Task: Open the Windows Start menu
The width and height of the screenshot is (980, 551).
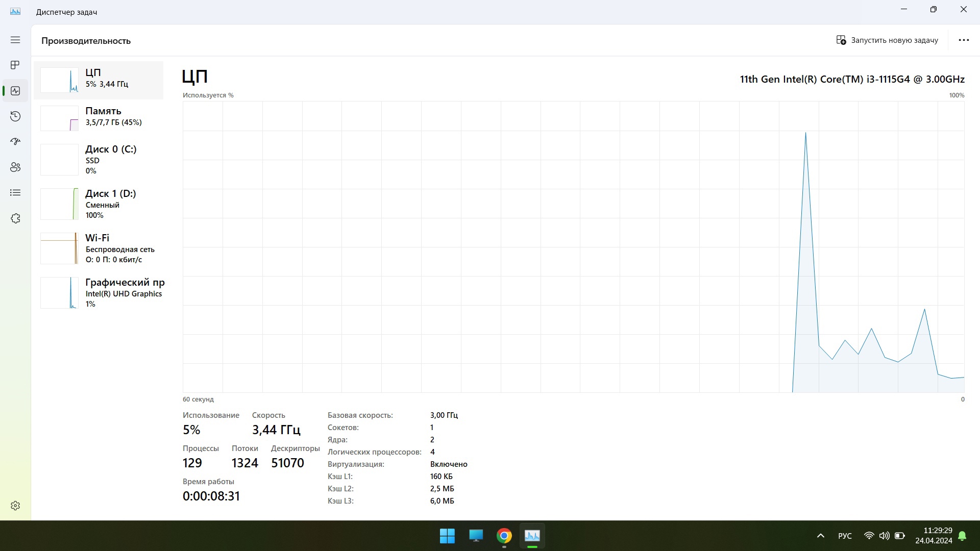Action: [x=447, y=536]
